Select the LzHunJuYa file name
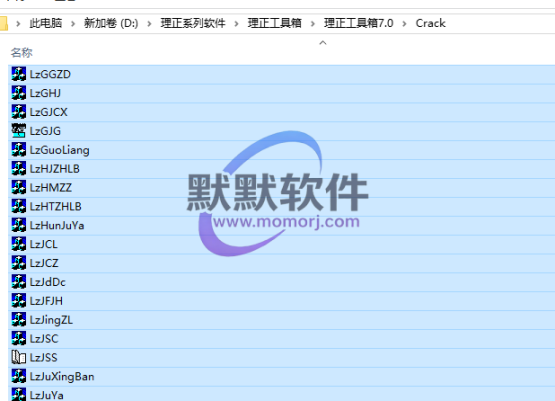 [x=57, y=225]
